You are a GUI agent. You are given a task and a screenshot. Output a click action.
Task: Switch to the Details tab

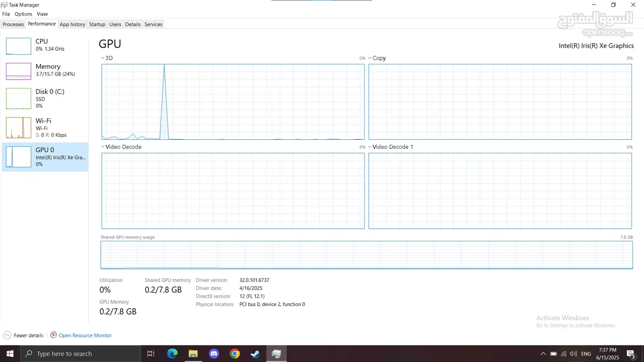coord(133,24)
